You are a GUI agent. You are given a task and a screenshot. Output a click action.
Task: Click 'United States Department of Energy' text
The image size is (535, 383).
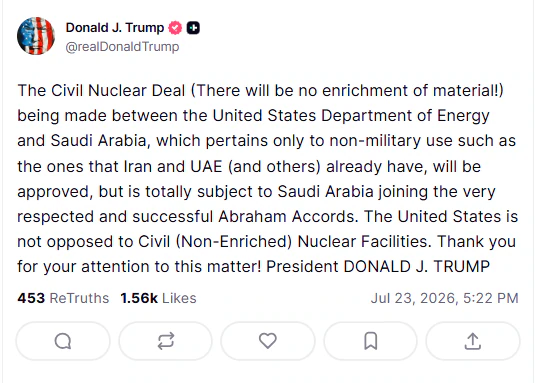tap(351, 116)
